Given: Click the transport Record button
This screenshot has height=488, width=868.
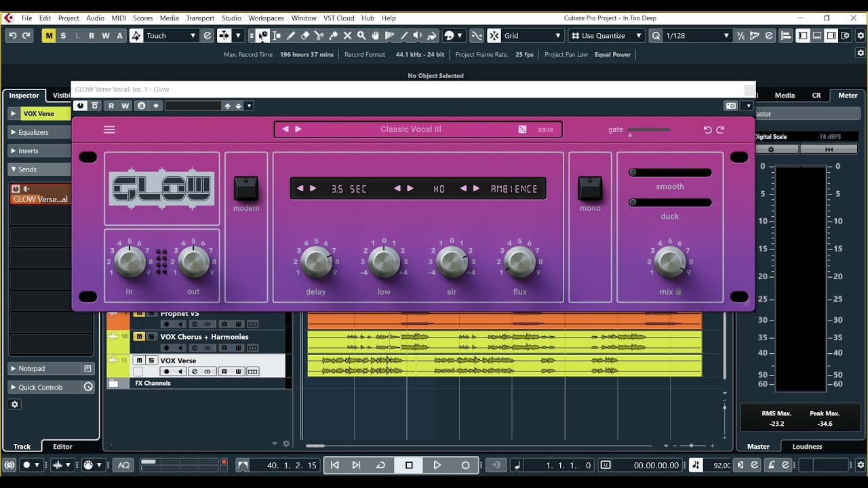Looking at the screenshot, I should [x=465, y=465].
